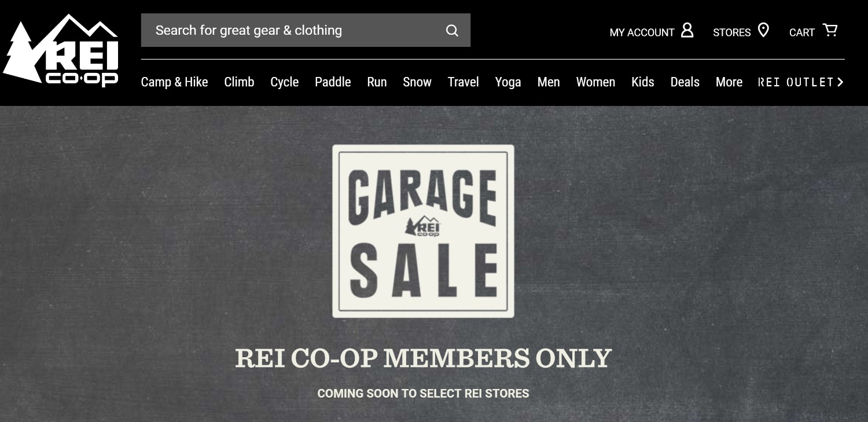Expand the More menu

coord(729,82)
